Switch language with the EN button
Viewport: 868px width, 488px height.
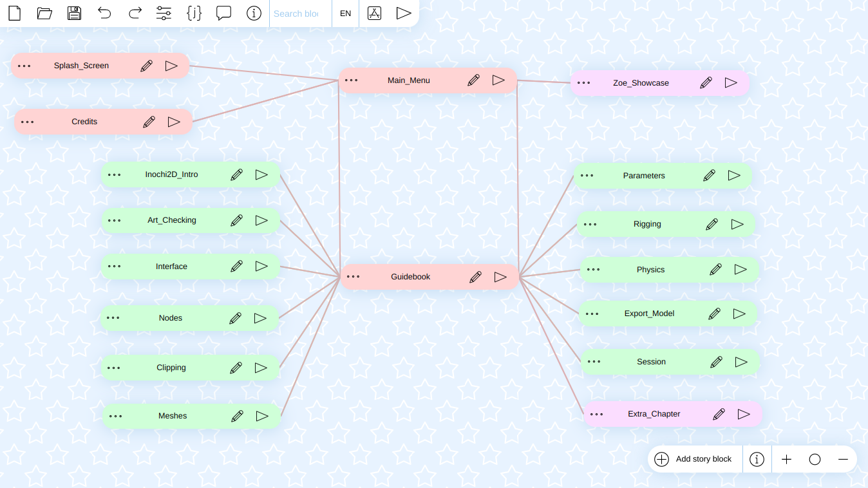(346, 14)
